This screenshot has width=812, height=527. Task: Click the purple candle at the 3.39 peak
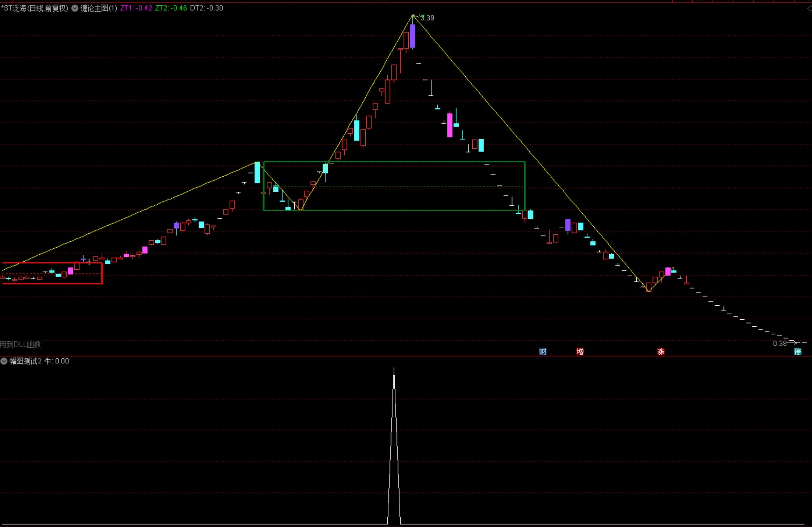413,36
